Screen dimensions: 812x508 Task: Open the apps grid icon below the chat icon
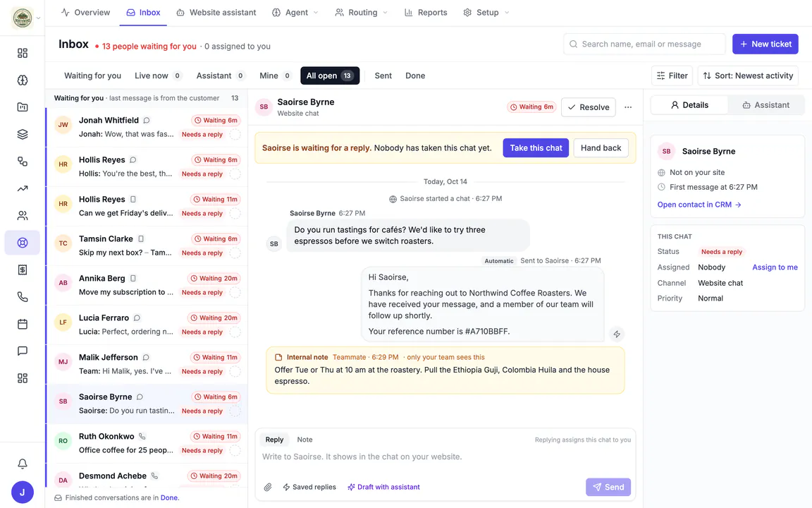pos(23,378)
